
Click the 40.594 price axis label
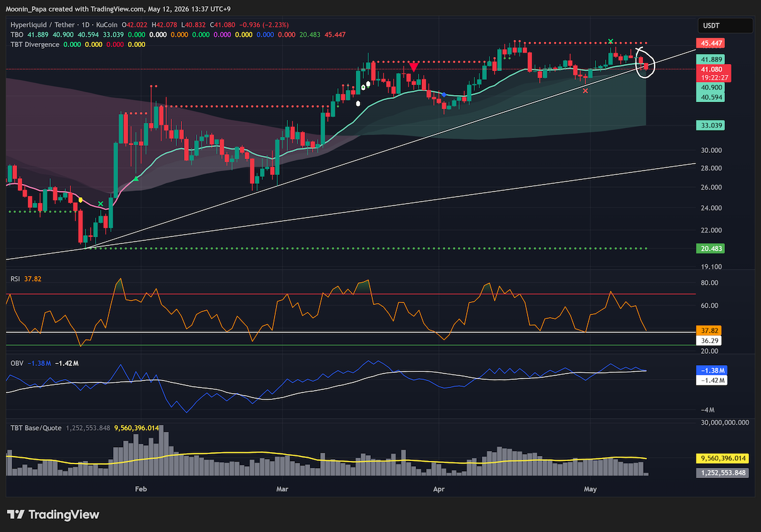[711, 98]
